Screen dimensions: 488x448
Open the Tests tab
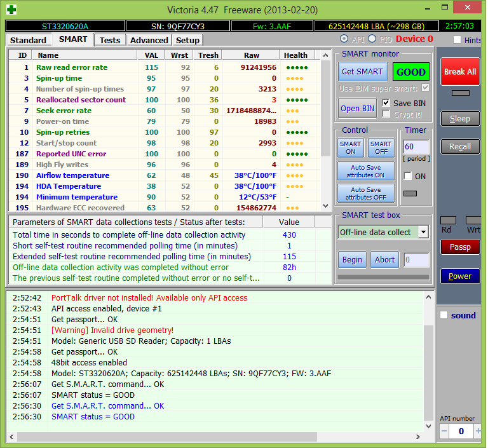point(110,40)
